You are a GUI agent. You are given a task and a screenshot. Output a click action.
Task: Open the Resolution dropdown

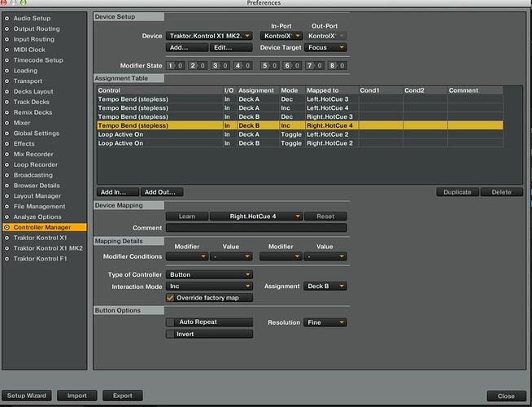(325, 322)
